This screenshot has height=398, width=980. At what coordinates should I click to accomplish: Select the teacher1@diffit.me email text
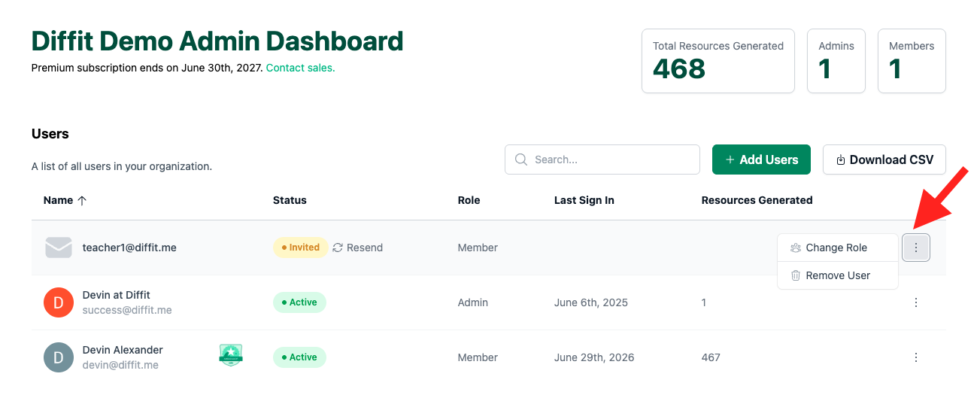(x=129, y=248)
